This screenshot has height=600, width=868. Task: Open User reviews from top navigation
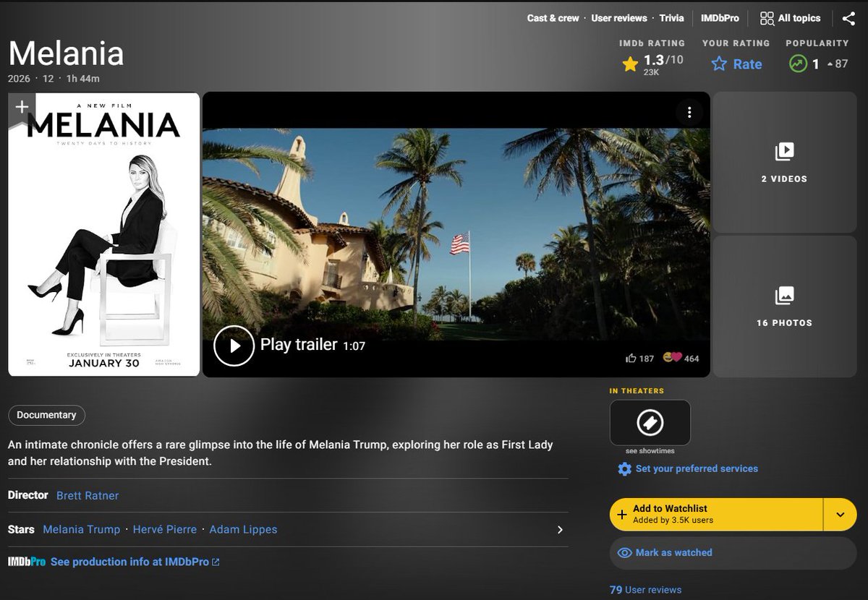(619, 18)
